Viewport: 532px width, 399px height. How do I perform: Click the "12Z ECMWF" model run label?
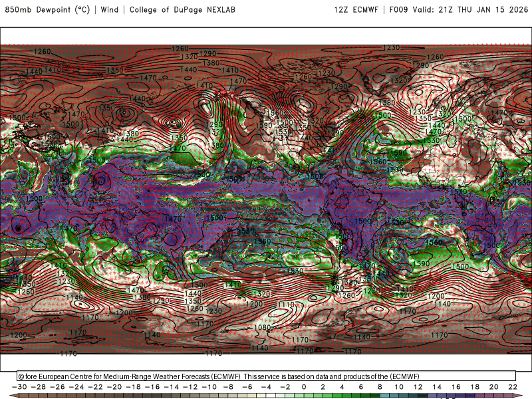356,10
